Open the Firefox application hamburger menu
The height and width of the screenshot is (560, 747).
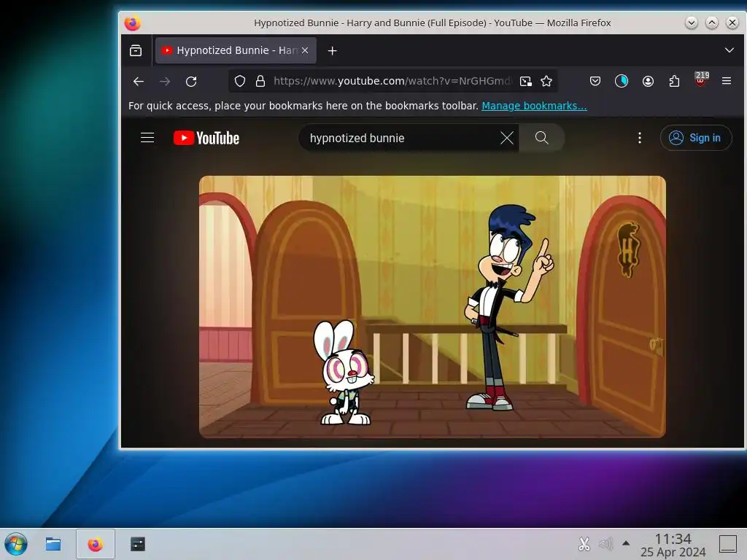pyautogui.click(x=727, y=81)
